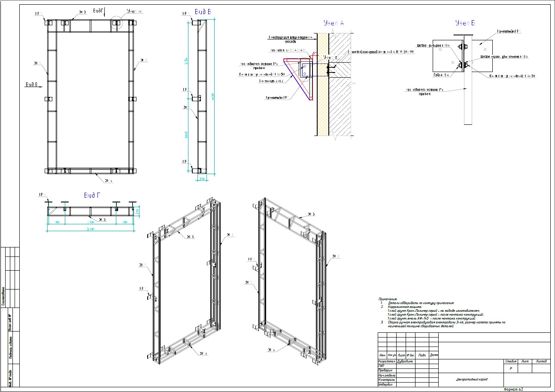Click the "Листов" header cell
Image resolution: width=555 pixels, height=392 pixels.
coord(542,362)
